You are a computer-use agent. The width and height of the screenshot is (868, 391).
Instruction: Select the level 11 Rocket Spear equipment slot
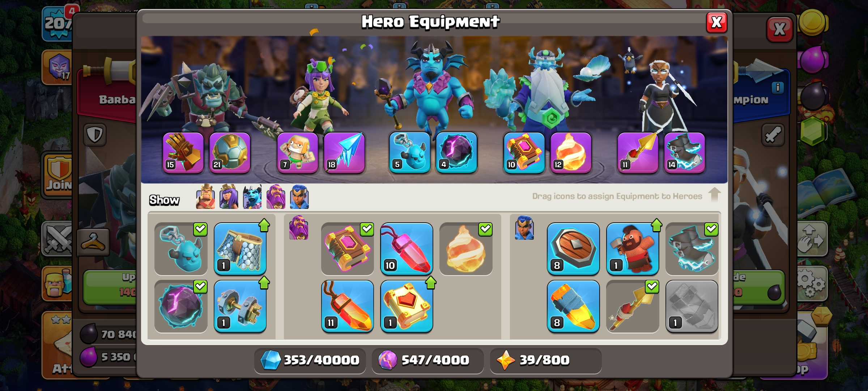[638, 152]
